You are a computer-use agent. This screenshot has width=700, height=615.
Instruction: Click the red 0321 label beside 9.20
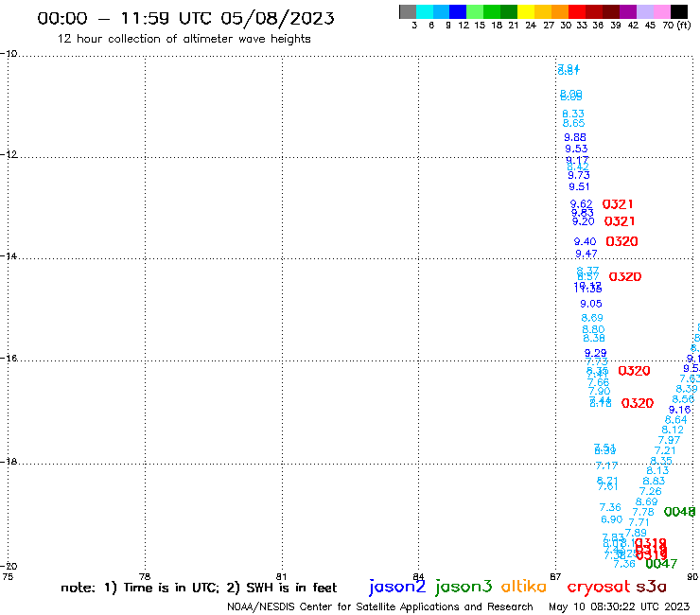click(x=620, y=221)
